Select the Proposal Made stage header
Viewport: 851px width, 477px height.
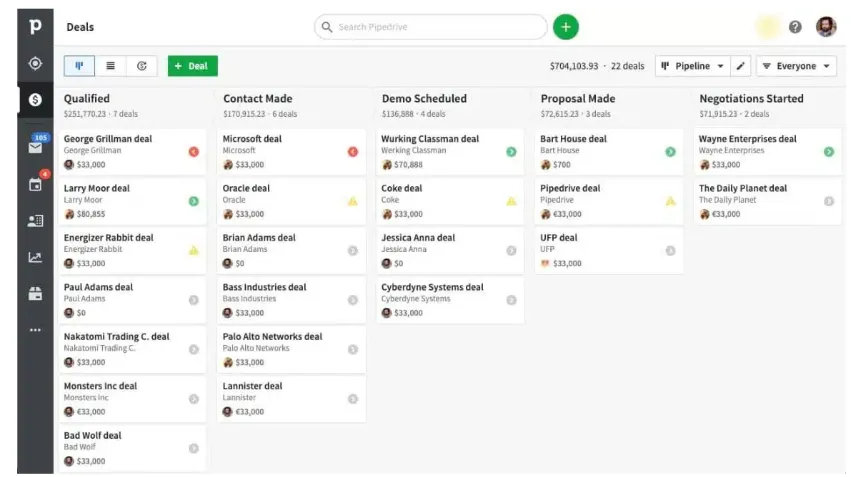[x=578, y=98]
